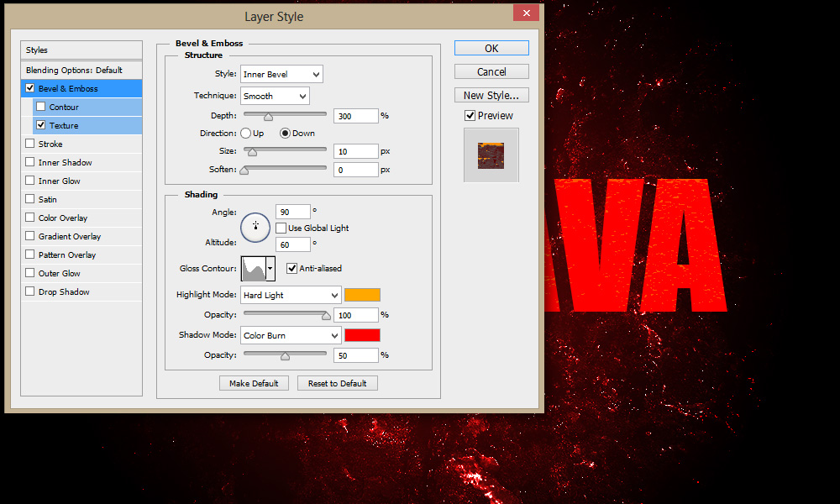Open the Stroke settings row
This screenshot has width=840, height=504.
point(81,144)
